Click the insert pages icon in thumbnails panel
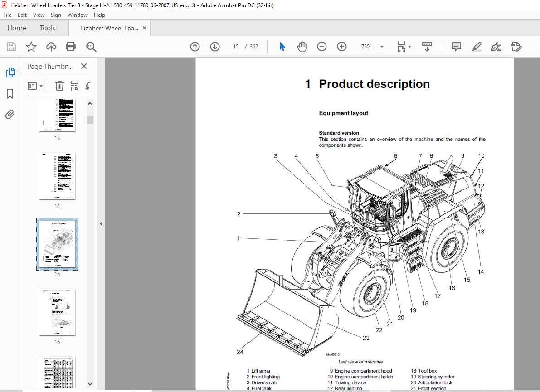Screen dimensions: 540x392 74,86
